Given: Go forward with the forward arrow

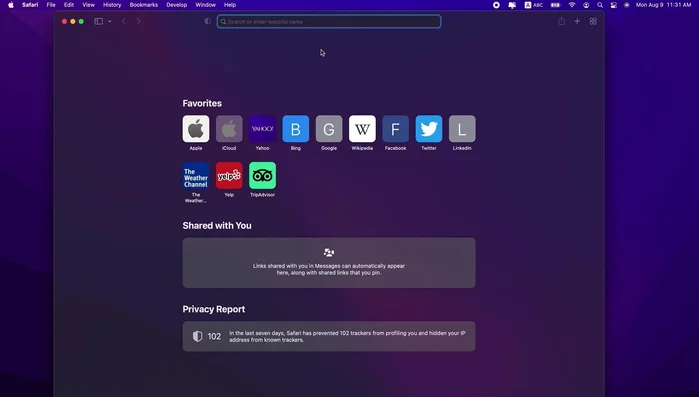Looking at the screenshot, I should pos(139,21).
